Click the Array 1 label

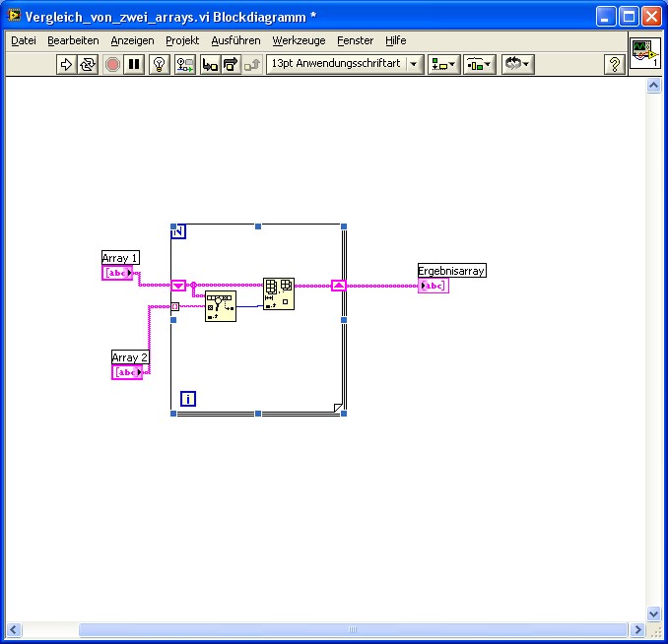[120, 258]
